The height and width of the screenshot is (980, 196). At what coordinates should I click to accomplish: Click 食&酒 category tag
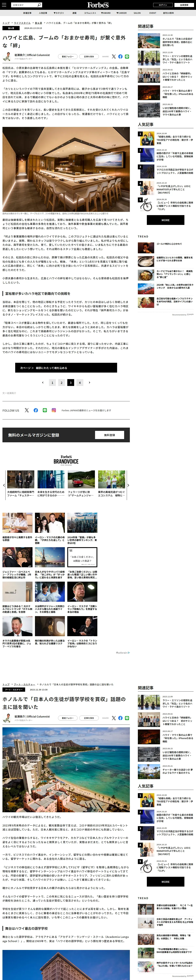[11, 28]
